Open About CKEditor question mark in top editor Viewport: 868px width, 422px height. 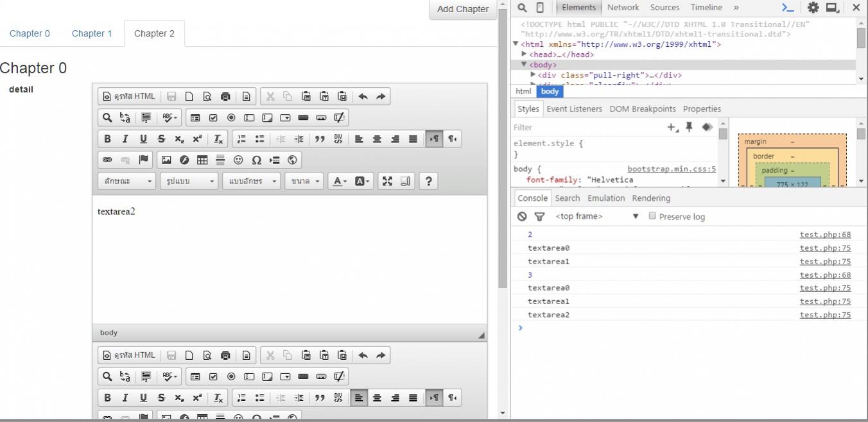429,181
